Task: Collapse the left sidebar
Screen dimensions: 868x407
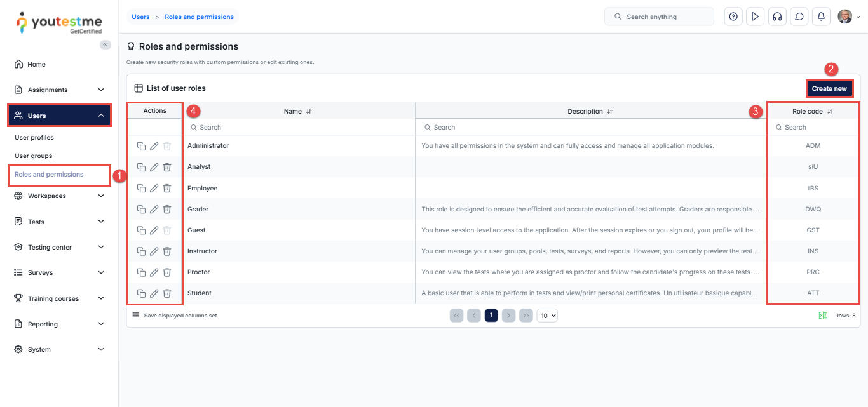Action: click(x=105, y=44)
